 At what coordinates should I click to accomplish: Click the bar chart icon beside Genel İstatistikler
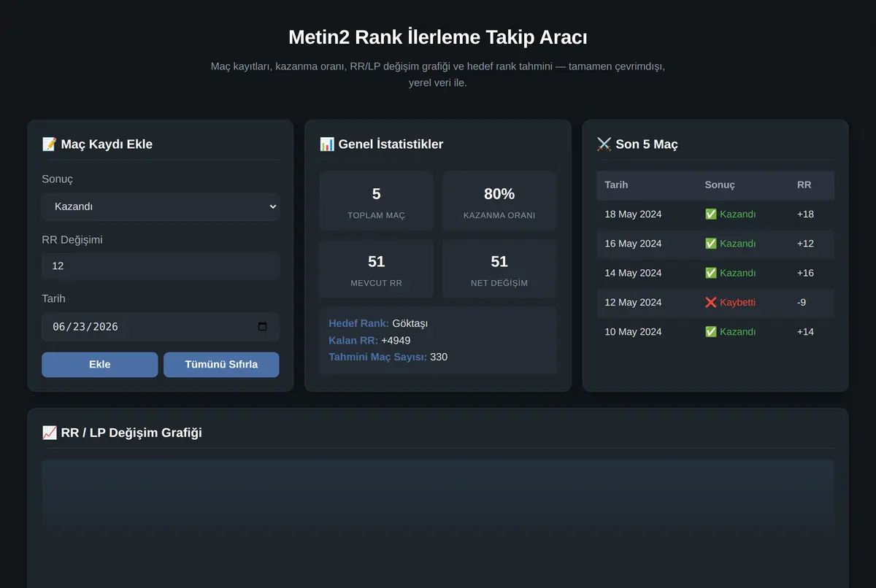point(327,144)
